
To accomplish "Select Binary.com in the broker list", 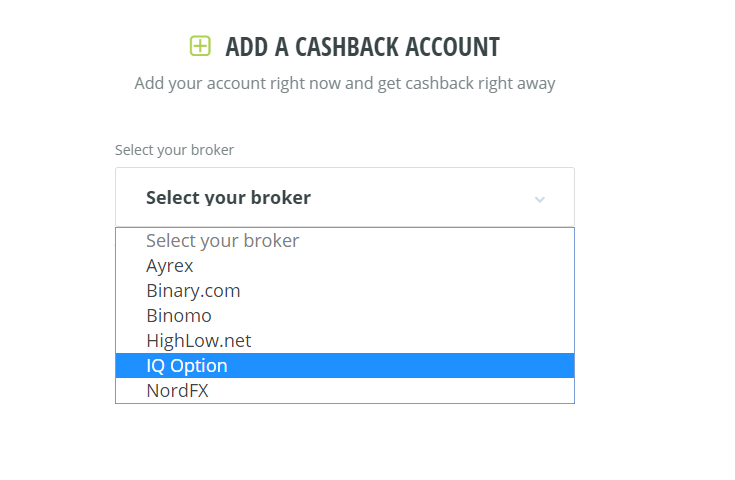I will click(x=345, y=291).
